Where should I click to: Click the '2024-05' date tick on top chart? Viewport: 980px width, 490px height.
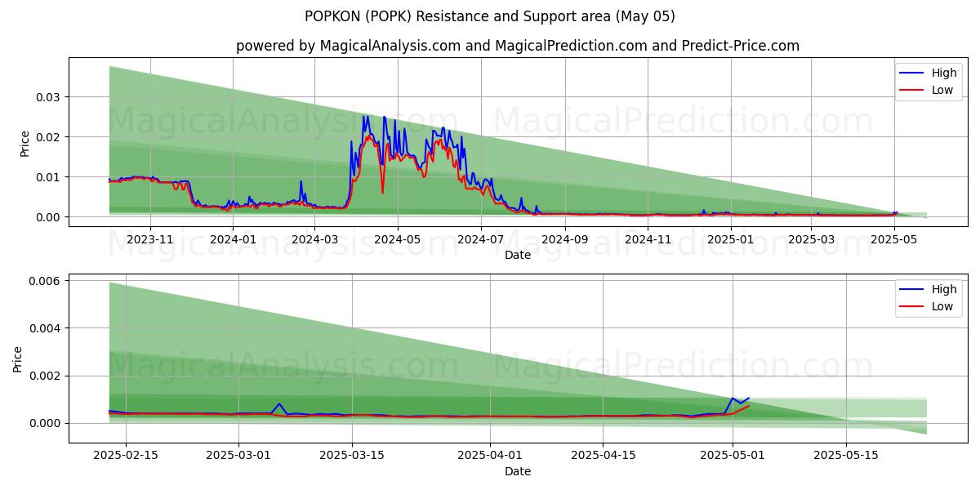pyautogui.click(x=398, y=239)
